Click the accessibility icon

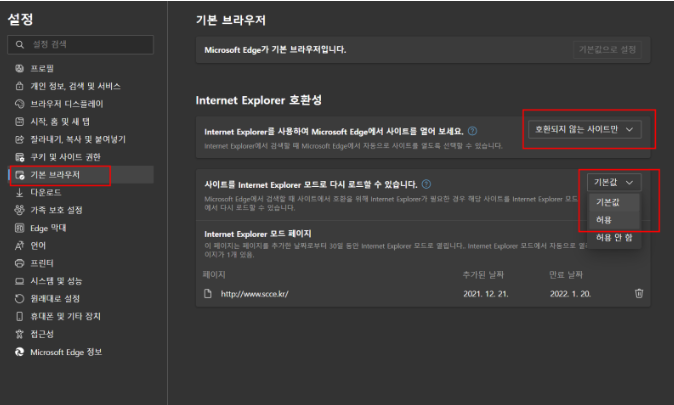pos(19,334)
